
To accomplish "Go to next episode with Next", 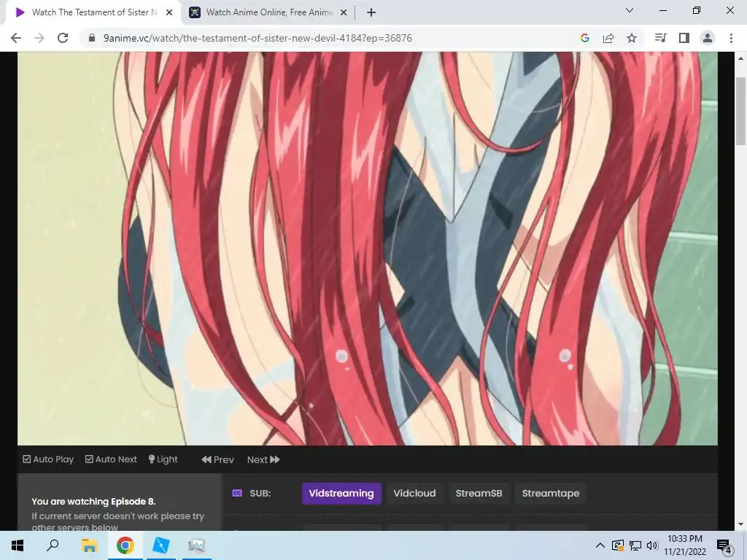I will tap(263, 459).
